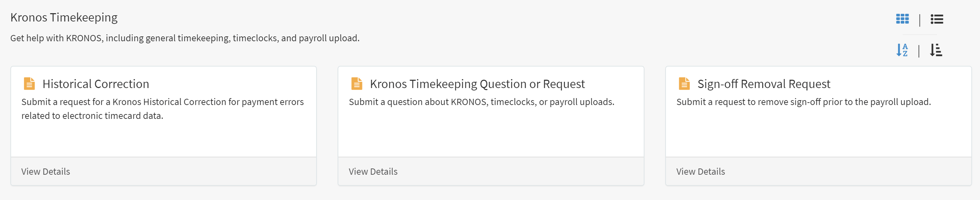
Task: Toggle the list view display mode
Action: pos(937,19)
